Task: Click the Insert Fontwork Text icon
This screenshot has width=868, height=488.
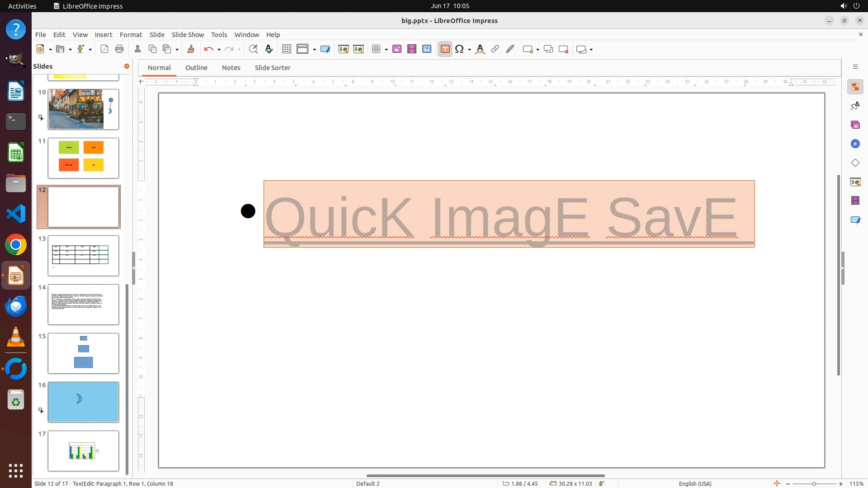Action: click(480, 49)
